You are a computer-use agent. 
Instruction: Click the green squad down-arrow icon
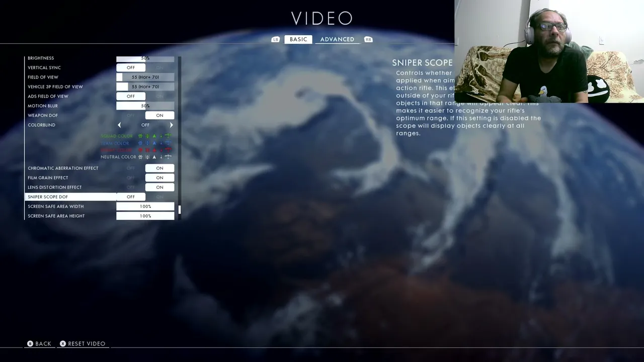(x=161, y=136)
